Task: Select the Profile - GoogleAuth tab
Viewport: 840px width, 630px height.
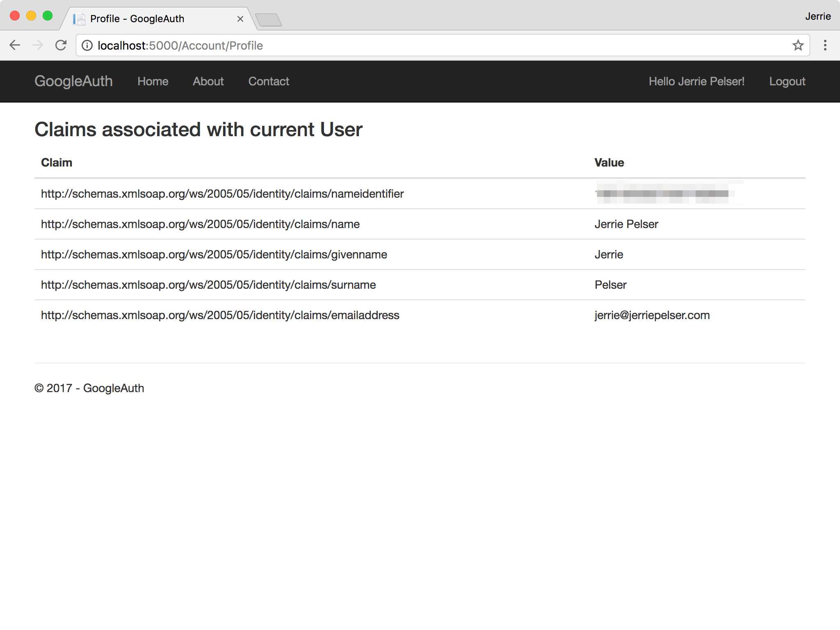Action: (x=159, y=19)
